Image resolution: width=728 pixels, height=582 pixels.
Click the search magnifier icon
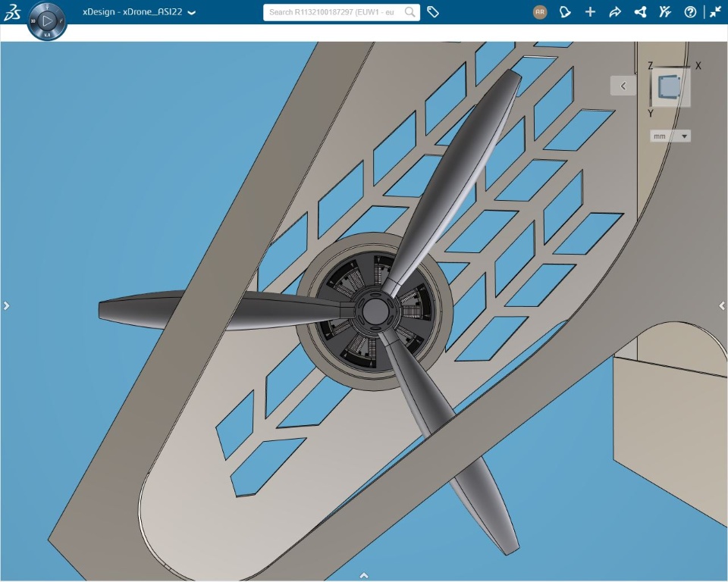point(410,12)
